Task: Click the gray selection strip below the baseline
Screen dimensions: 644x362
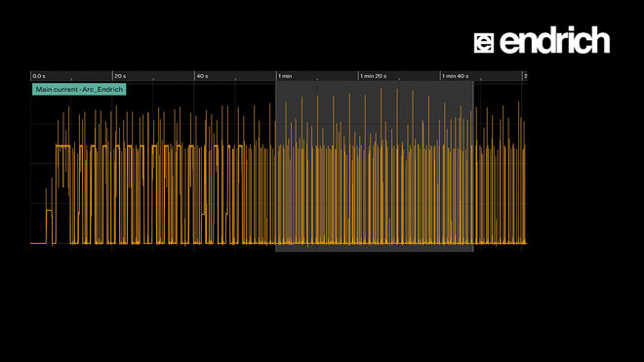Action: [374, 248]
